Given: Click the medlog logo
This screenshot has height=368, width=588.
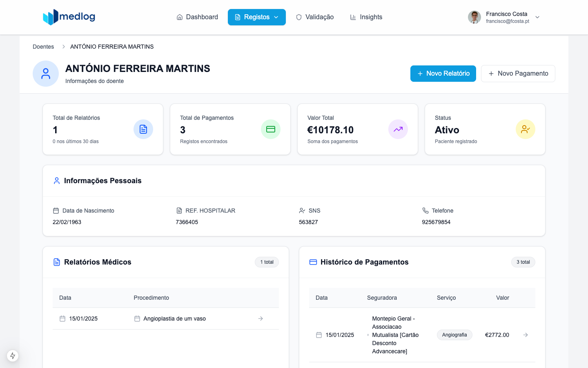Looking at the screenshot, I should point(69,17).
